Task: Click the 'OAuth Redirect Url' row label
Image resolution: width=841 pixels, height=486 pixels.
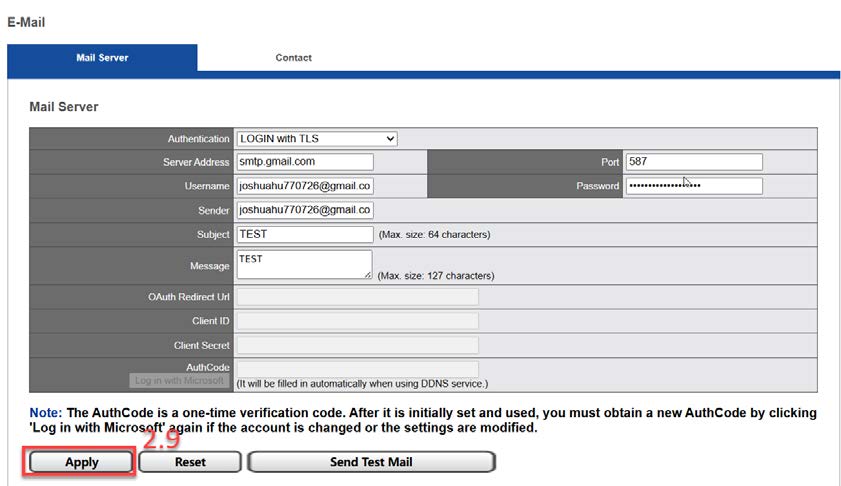Action: [x=189, y=297]
